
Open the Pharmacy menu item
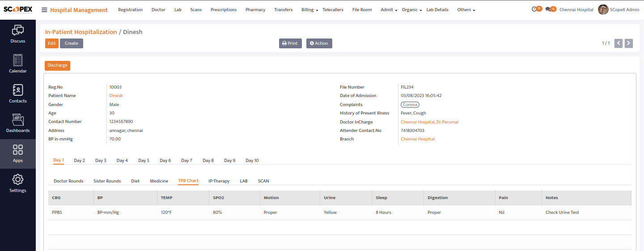pyautogui.click(x=255, y=10)
